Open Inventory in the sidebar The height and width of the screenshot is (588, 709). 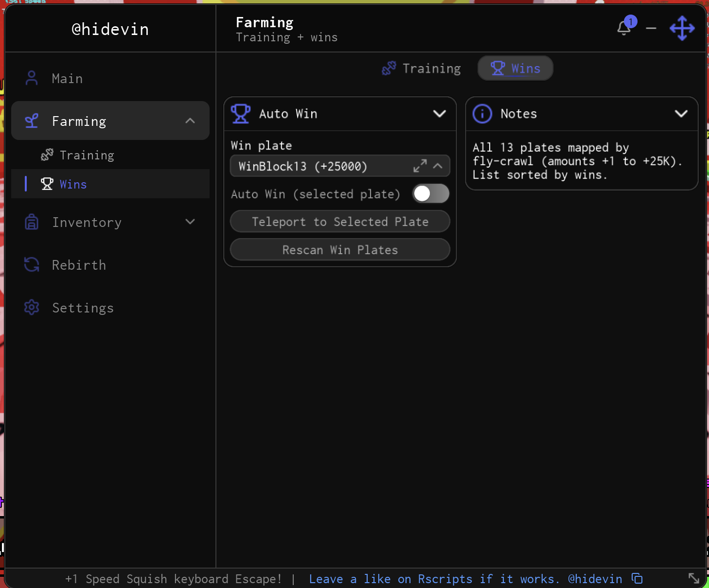[x=110, y=222]
